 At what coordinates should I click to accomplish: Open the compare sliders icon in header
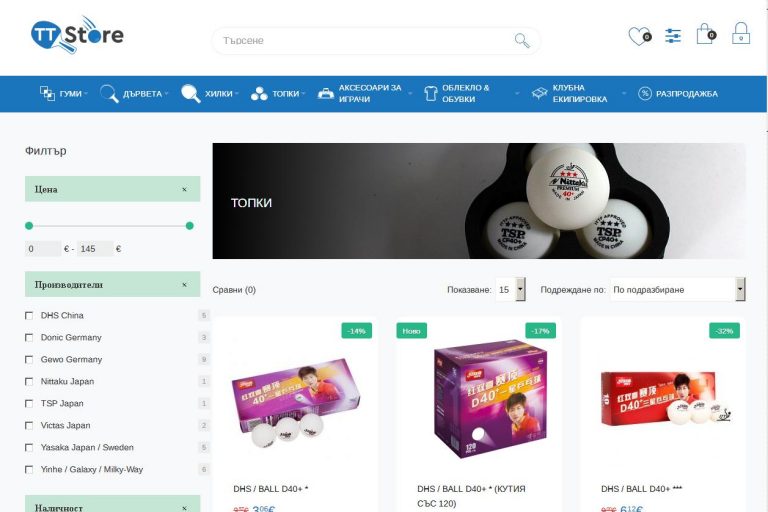[x=673, y=36]
